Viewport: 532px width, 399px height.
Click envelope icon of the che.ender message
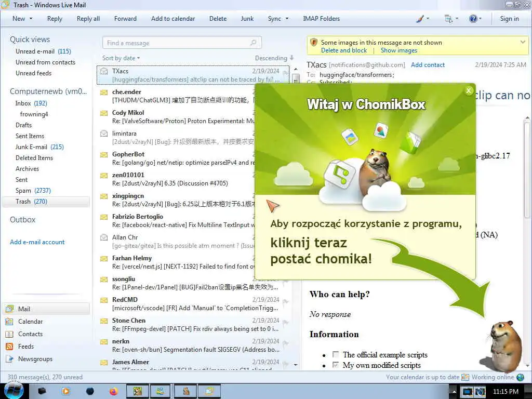[x=104, y=92]
